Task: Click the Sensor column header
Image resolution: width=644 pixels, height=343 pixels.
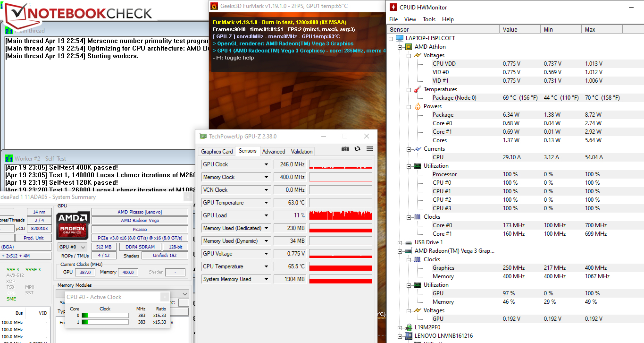Action: tap(443, 29)
